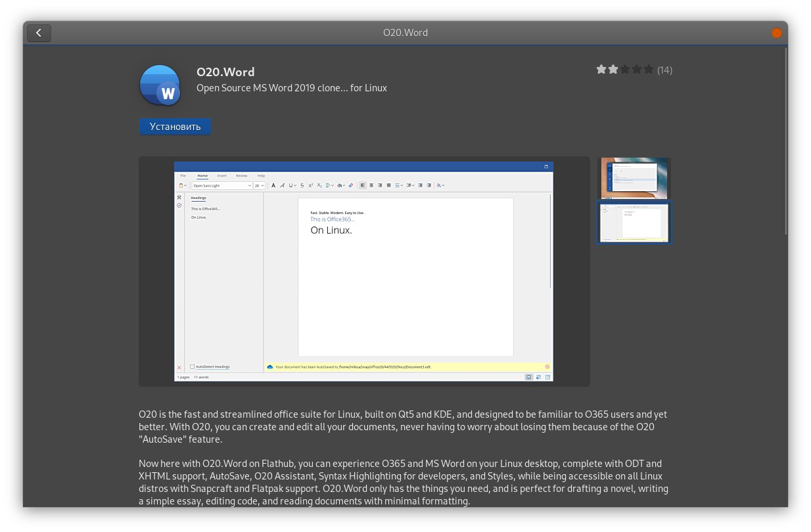This screenshot has height=532, width=811.
Task: Click the Help tab in the preview screenshot
Action: (x=261, y=175)
